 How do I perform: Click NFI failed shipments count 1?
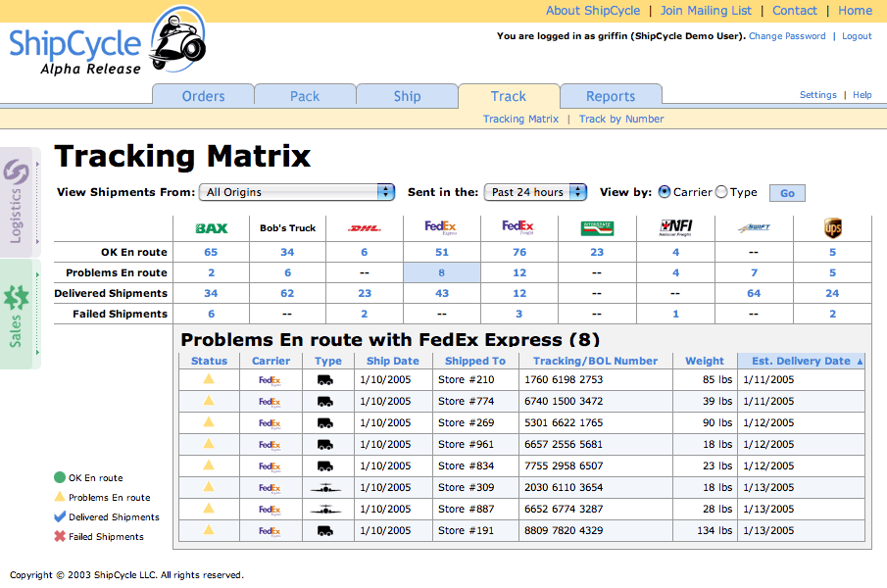[x=675, y=314]
